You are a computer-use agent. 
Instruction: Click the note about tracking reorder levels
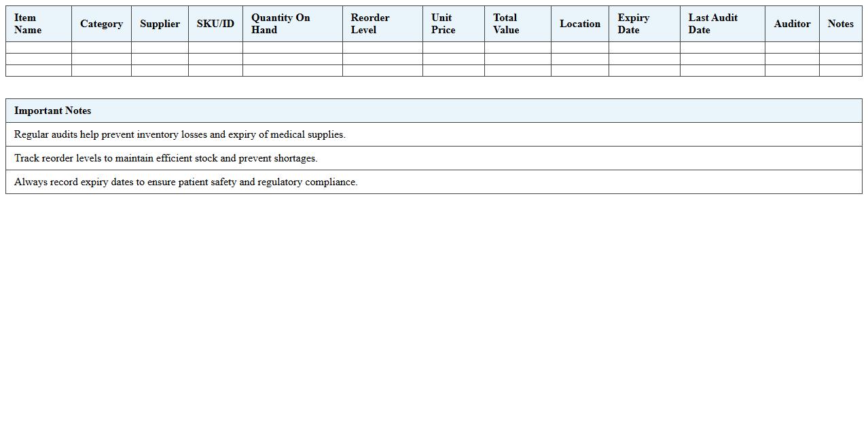[166, 158]
